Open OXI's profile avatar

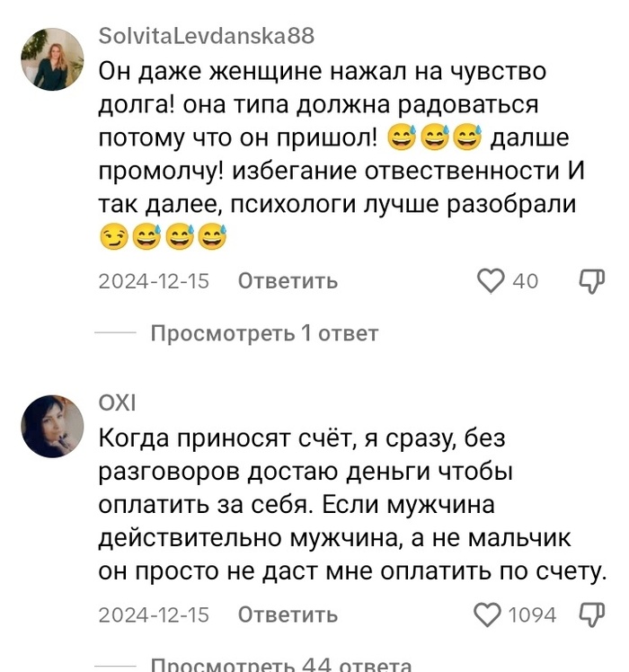coord(52,426)
